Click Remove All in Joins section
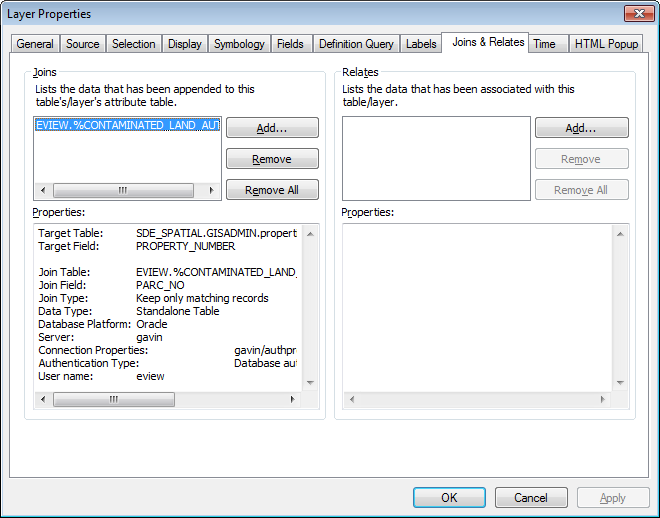The image size is (660, 518). [x=272, y=190]
